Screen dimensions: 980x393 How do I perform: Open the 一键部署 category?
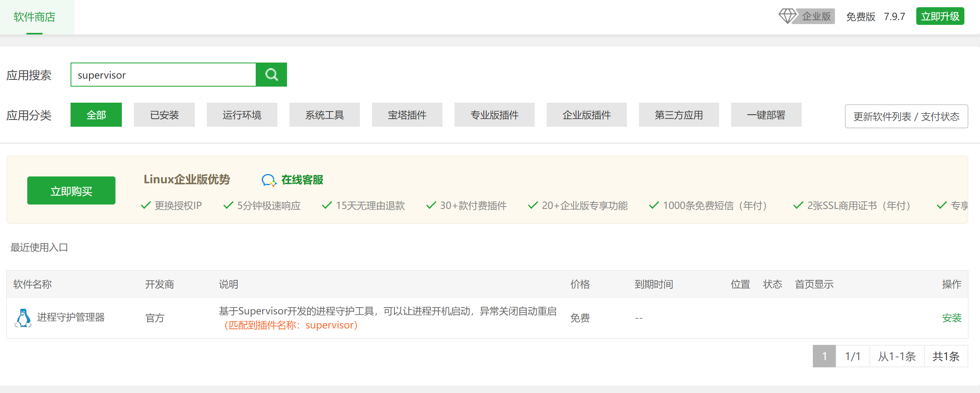[x=766, y=115]
